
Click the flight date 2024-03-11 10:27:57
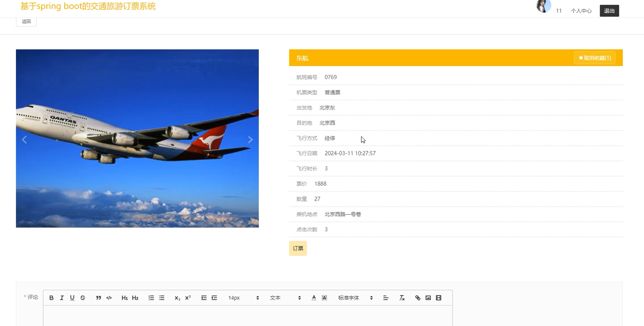(x=350, y=153)
